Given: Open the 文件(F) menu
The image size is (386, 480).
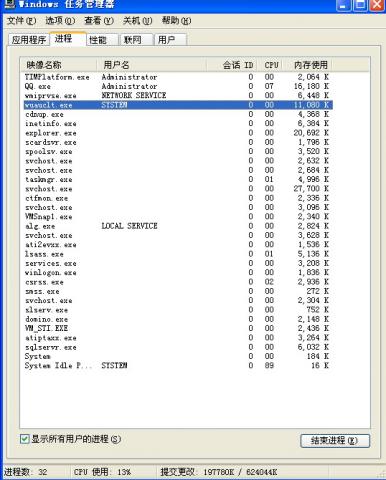Looking at the screenshot, I should (x=21, y=21).
